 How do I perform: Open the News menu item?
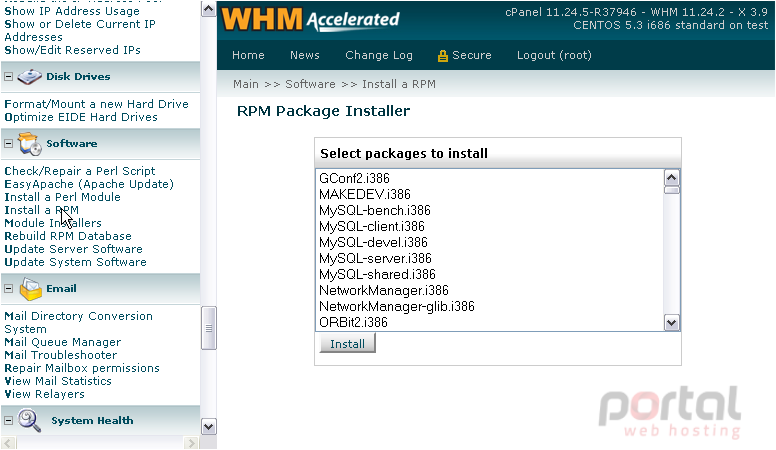pyautogui.click(x=304, y=55)
